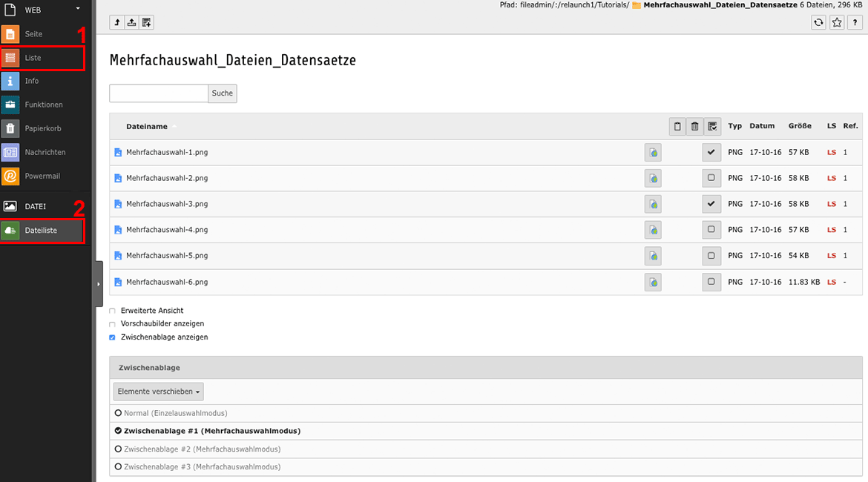Reload the file list view
The image size is (868, 482).
click(x=818, y=22)
